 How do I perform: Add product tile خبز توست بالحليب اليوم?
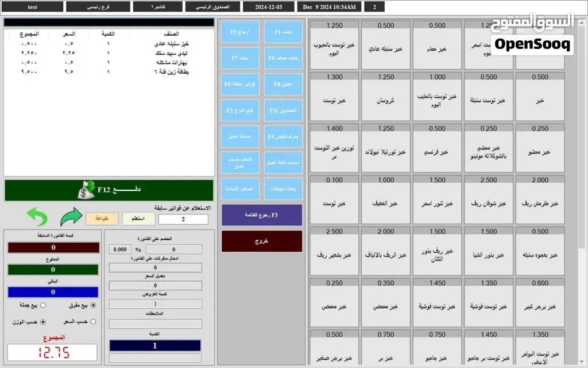click(x=437, y=97)
